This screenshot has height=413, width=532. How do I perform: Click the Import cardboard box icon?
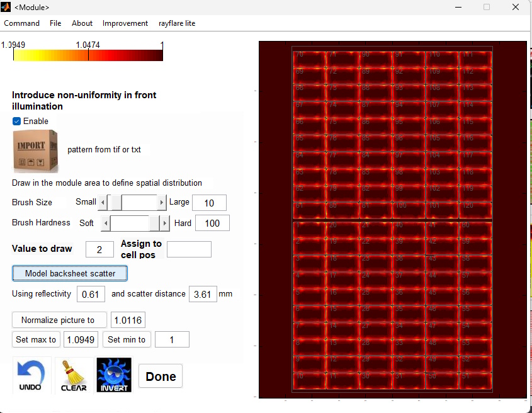35,150
